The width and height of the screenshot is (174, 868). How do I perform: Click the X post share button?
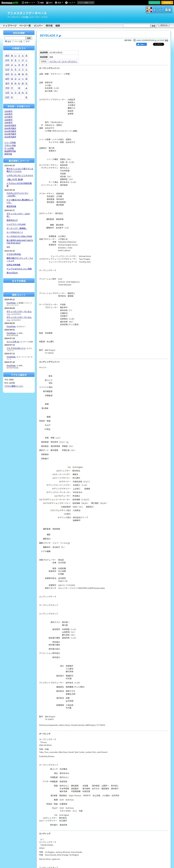pyautogui.click(x=158, y=44)
